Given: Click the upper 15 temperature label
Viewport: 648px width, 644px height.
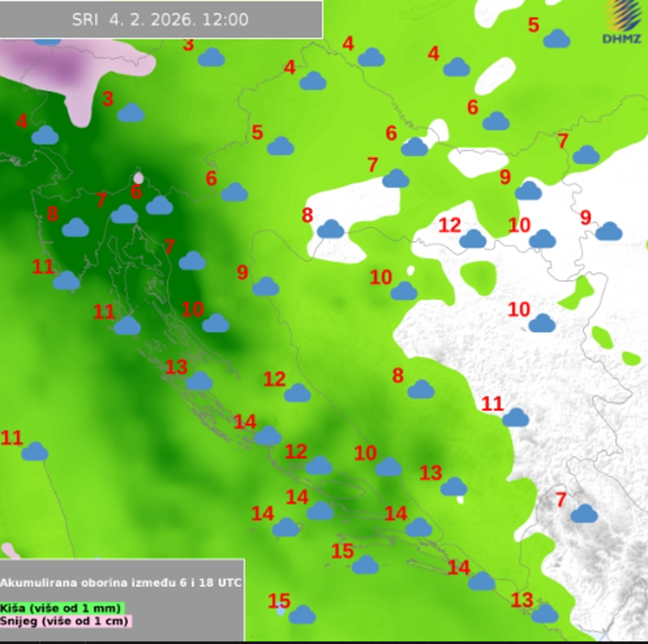Looking at the screenshot, I should (342, 551).
